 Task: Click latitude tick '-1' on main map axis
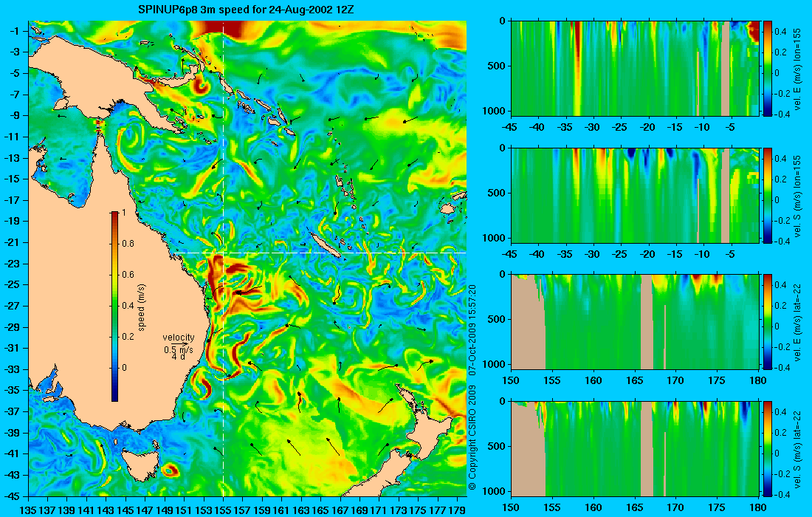[14, 31]
